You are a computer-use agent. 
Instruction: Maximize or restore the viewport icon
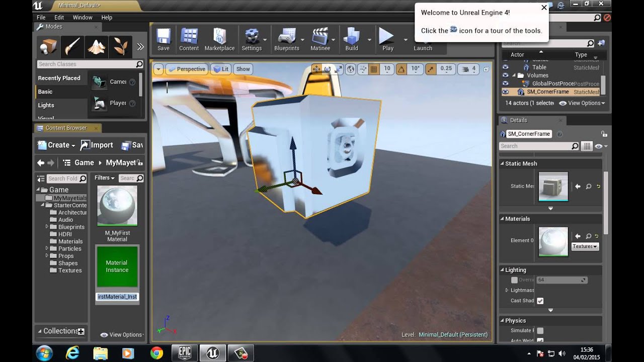[486, 69]
